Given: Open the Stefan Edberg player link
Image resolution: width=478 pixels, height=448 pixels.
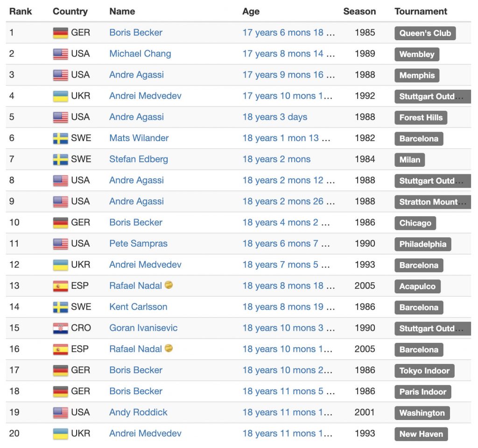Looking at the screenshot, I should (139, 159).
